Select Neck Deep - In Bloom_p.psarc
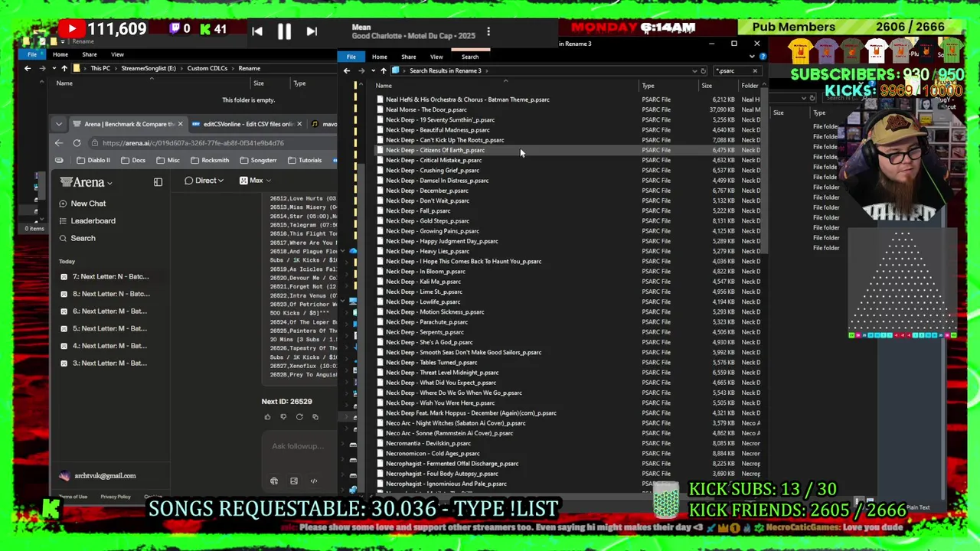Image resolution: width=980 pixels, height=551 pixels. [x=425, y=271]
